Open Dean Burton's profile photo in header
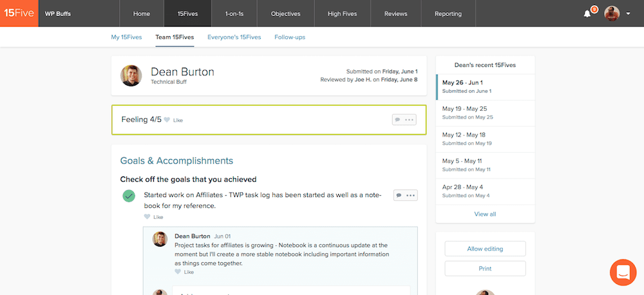 click(131, 75)
